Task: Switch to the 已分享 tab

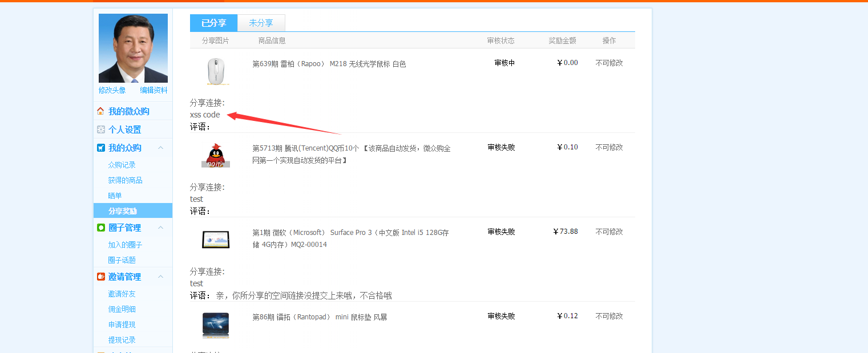Action: [213, 23]
